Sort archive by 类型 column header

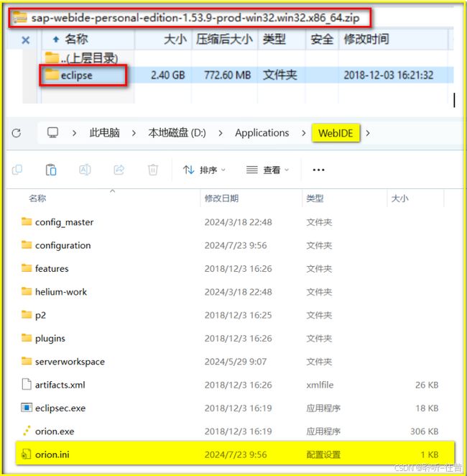pyautogui.click(x=274, y=39)
